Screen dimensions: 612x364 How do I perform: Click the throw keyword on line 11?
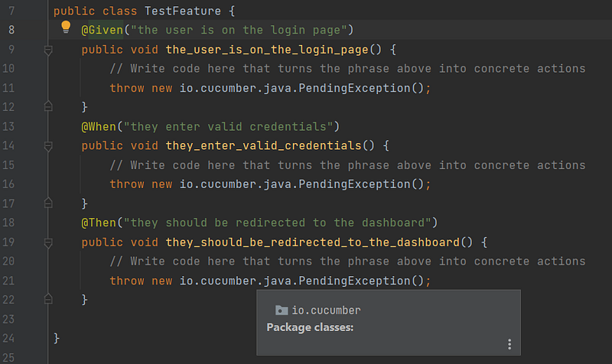127,88
